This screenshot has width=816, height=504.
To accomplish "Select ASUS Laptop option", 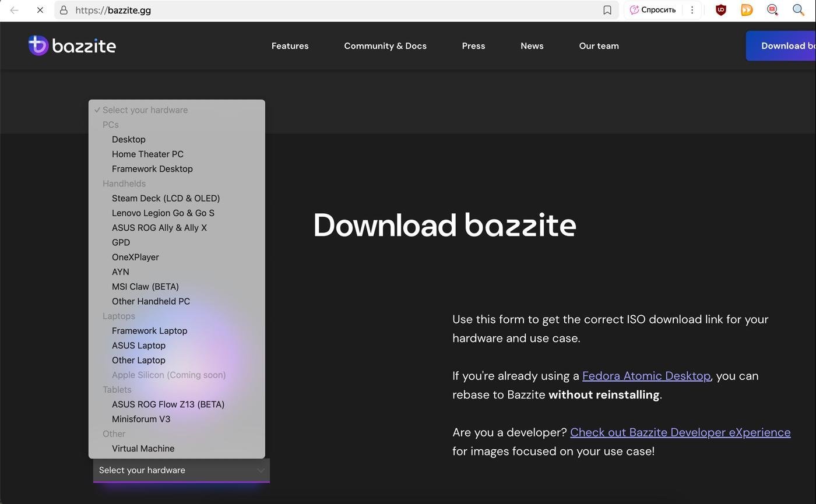I will 177,346.
